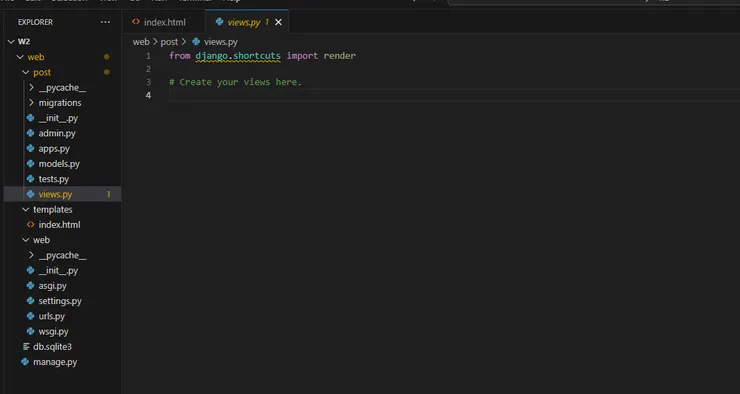Switch to the index.html tab
740x394 pixels.
click(165, 22)
